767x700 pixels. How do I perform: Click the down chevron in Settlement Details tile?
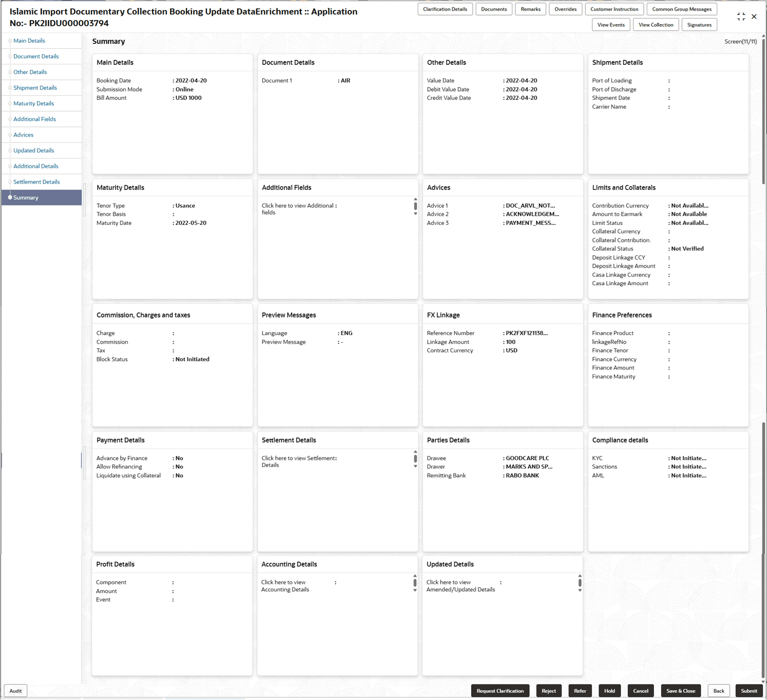coord(415,465)
